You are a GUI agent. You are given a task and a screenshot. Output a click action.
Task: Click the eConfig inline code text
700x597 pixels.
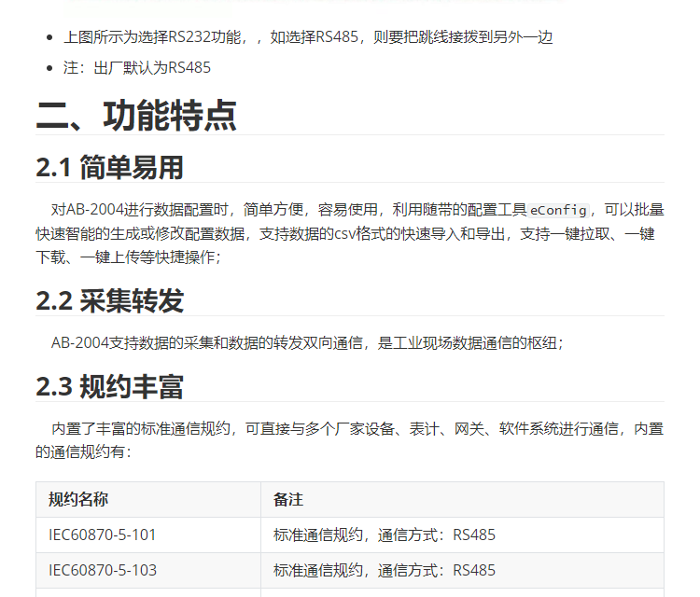tap(558, 210)
